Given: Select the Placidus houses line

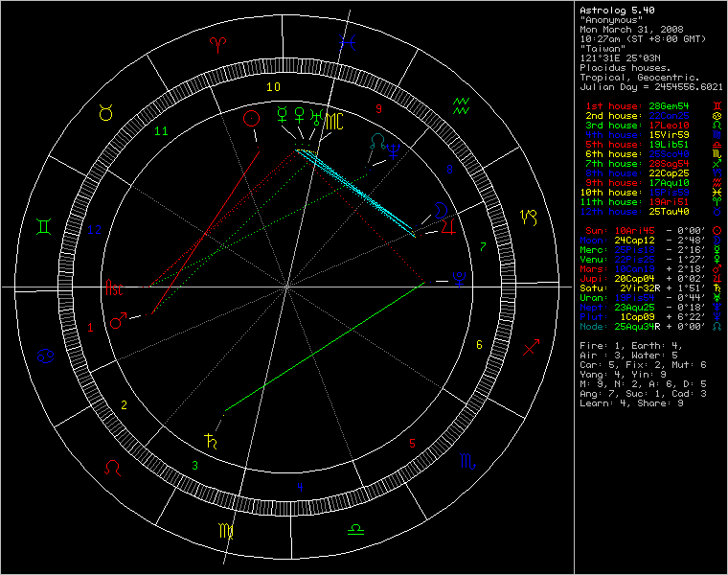Looking at the screenshot, I should [x=626, y=68].
